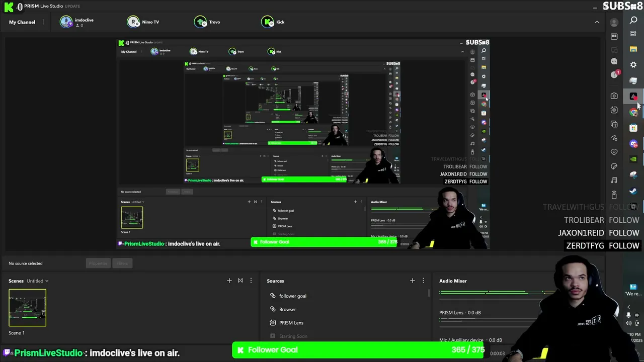644x362 pixels.
Task: Select the imdoclive channel avatar
Action: click(66, 22)
